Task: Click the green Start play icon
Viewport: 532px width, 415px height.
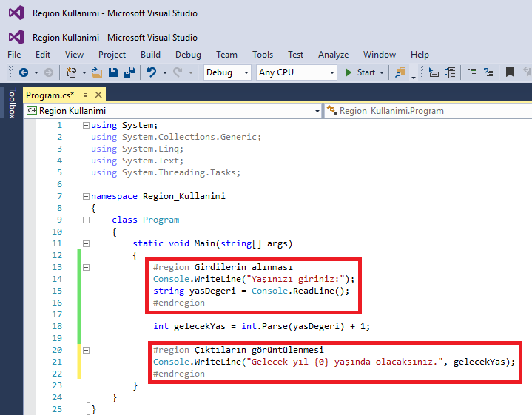Action: click(348, 72)
